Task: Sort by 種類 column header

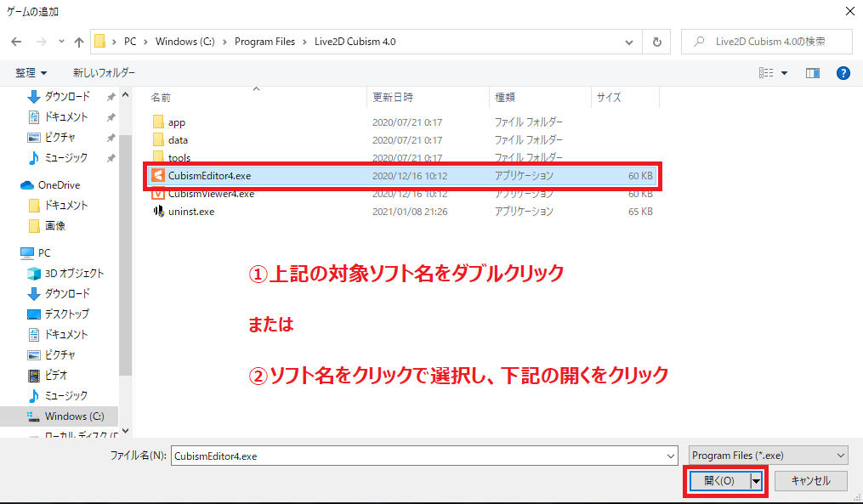Action: [505, 98]
